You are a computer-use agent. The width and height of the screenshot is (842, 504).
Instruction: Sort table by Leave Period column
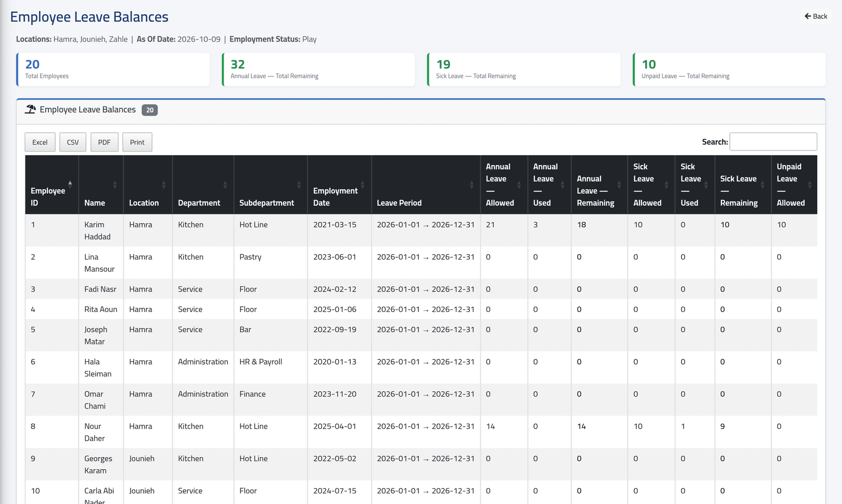(x=426, y=185)
